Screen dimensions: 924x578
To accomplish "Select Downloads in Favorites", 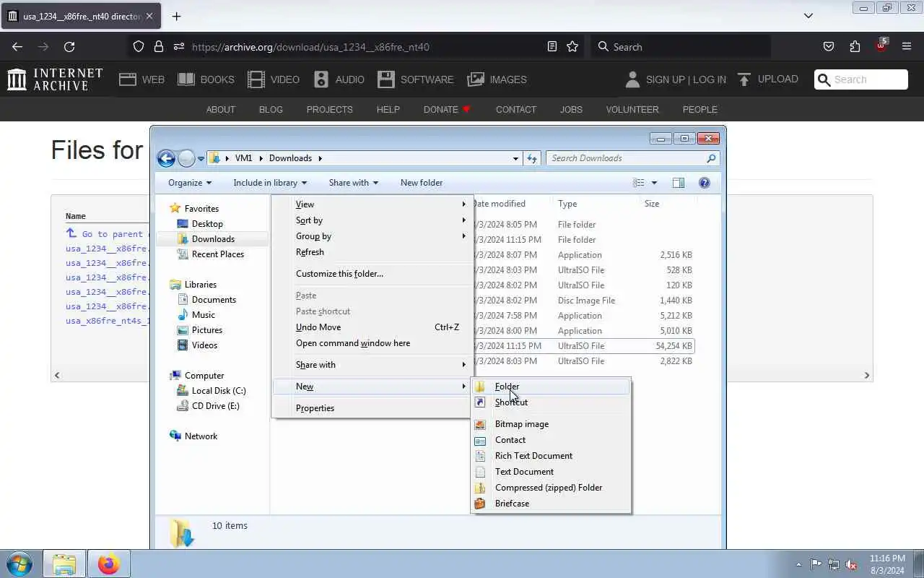I will (213, 239).
